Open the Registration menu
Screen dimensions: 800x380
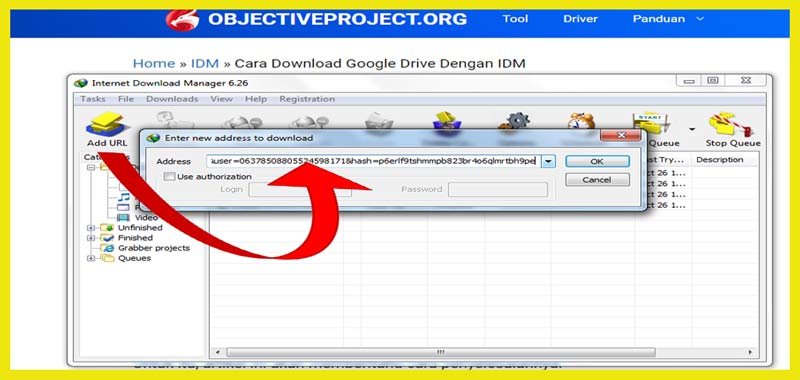(x=307, y=99)
